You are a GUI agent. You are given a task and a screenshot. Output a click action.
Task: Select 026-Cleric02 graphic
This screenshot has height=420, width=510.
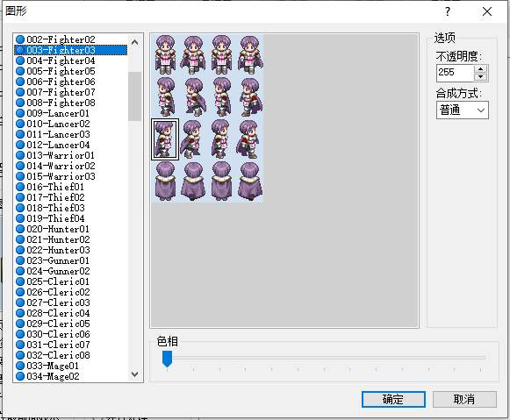tap(71, 292)
